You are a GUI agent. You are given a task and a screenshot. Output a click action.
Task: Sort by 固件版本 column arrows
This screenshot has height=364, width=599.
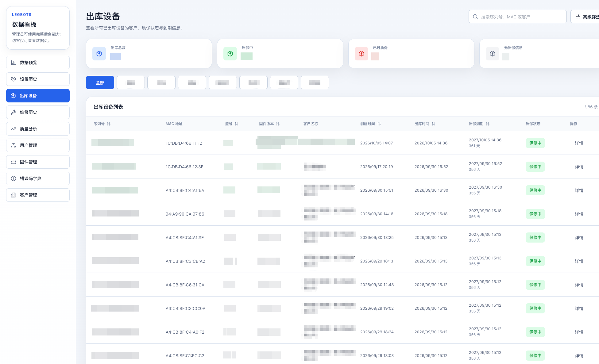click(x=278, y=124)
